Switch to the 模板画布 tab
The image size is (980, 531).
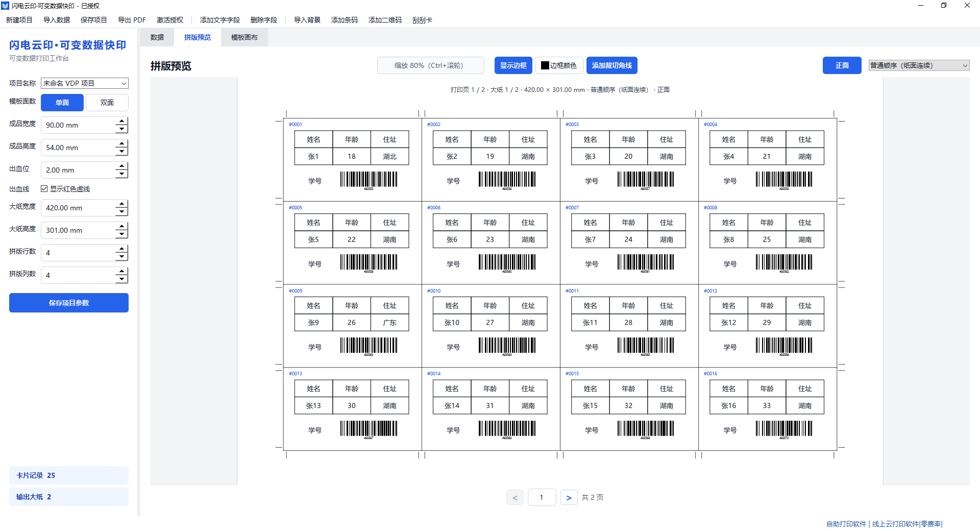pyautogui.click(x=244, y=37)
